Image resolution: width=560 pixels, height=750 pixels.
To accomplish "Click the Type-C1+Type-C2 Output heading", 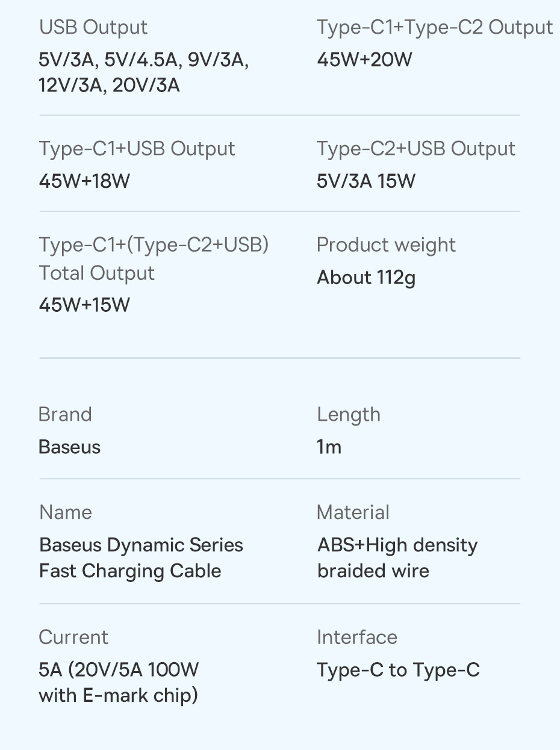I will (x=435, y=27).
